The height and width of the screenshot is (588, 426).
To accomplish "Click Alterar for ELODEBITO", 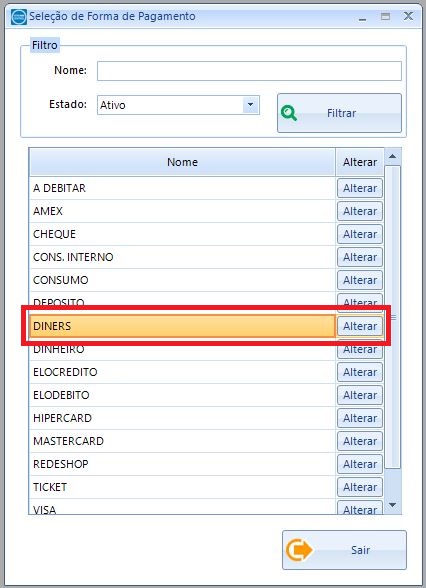I will coord(360,395).
